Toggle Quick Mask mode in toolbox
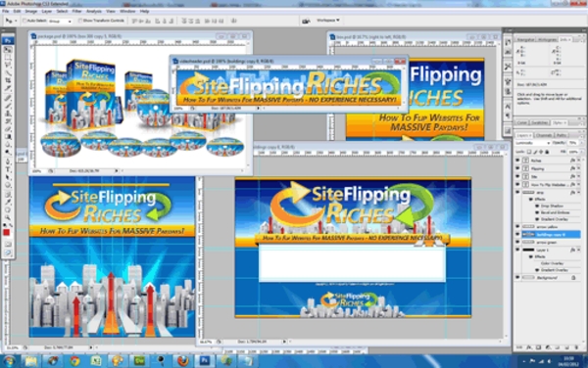Viewport: 588px width, 368px height. click(8, 244)
